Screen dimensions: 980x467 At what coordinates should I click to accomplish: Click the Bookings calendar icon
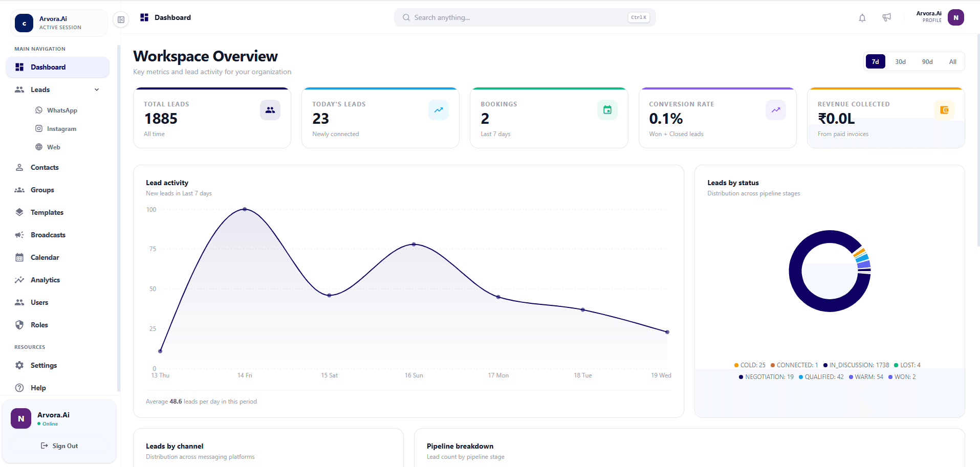(x=607, y=110)
